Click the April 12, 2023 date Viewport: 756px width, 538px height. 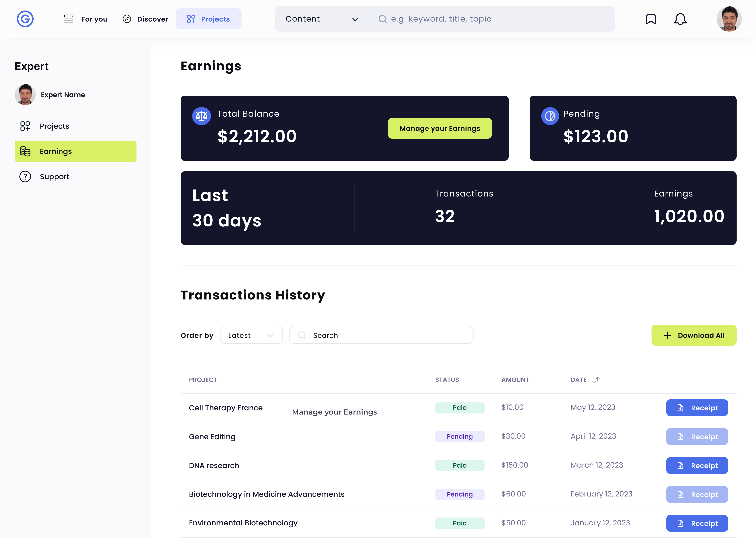click(x=593, y=436)
